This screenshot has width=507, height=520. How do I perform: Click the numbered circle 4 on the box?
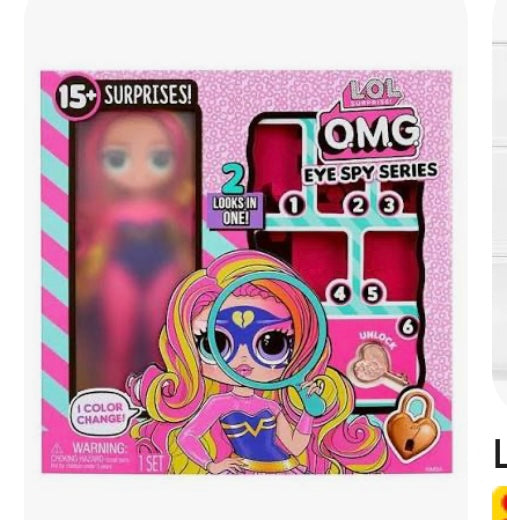(340, 294)
